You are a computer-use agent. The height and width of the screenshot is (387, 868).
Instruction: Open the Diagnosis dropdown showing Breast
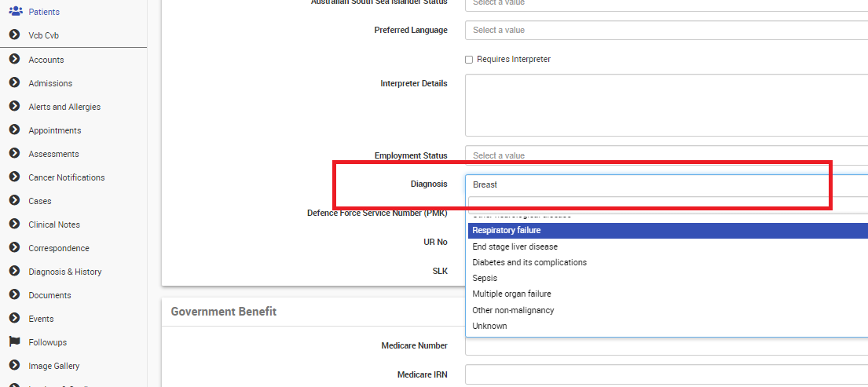tap(666, 184)
